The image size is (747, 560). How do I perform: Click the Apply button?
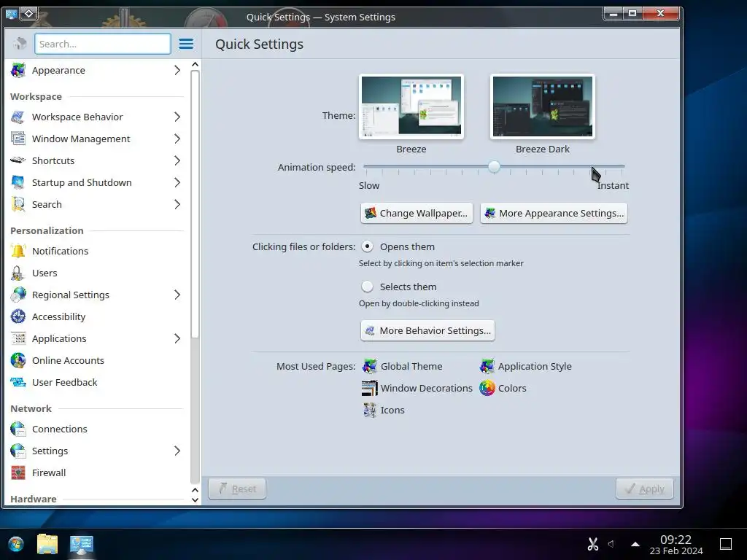[645, 489]
